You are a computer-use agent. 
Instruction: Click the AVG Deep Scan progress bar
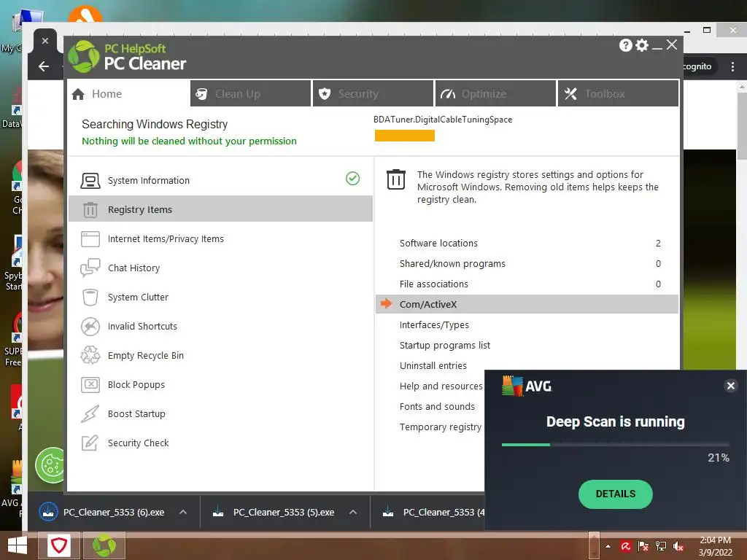(x=615, y=445)
